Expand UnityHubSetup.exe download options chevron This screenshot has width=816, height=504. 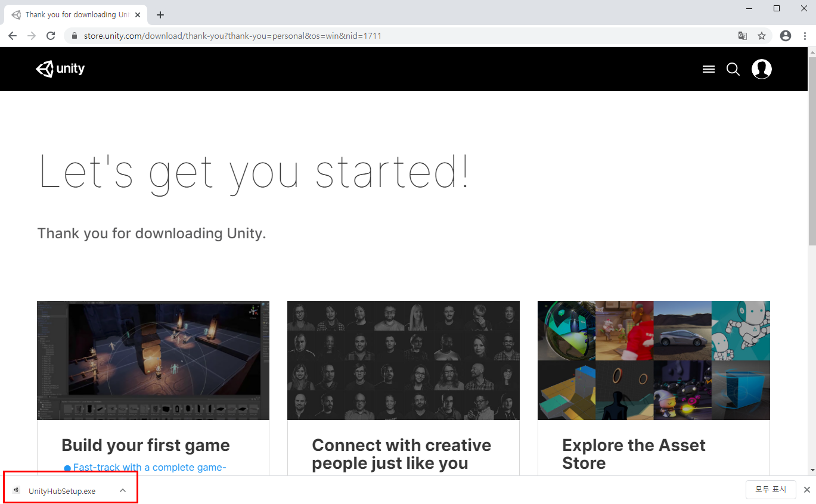123,490
